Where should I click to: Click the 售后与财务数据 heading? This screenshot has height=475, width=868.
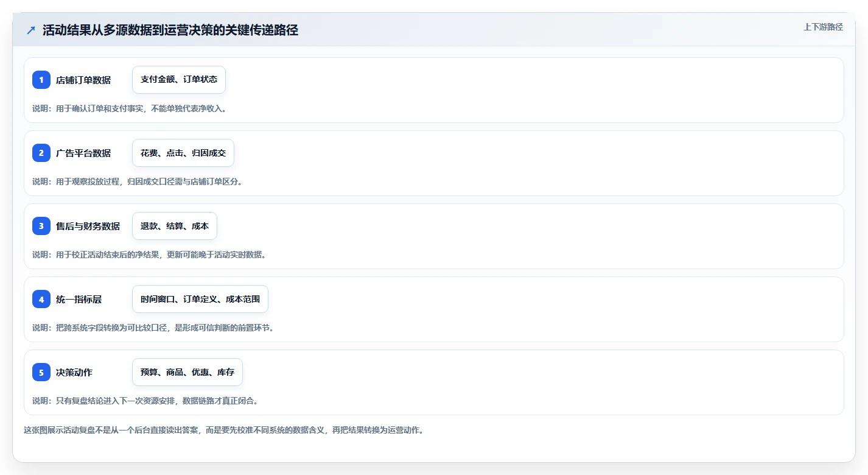point(88,226)
